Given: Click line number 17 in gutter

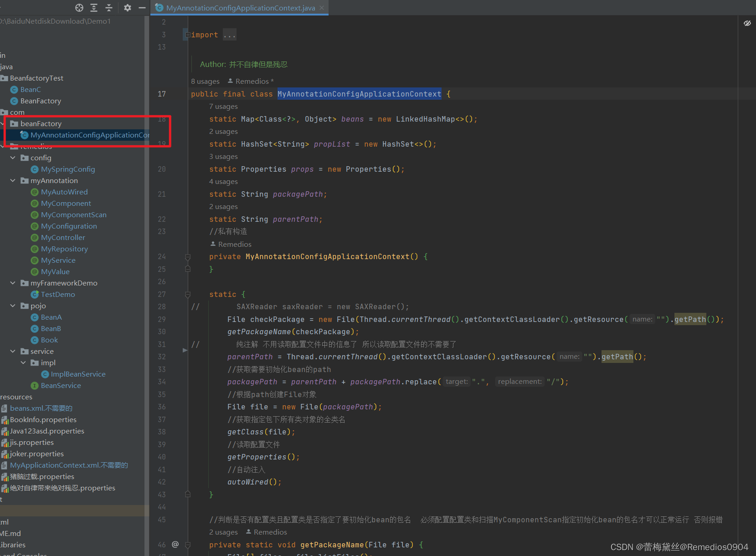Looking at the screenshot, I should point(162,94).
